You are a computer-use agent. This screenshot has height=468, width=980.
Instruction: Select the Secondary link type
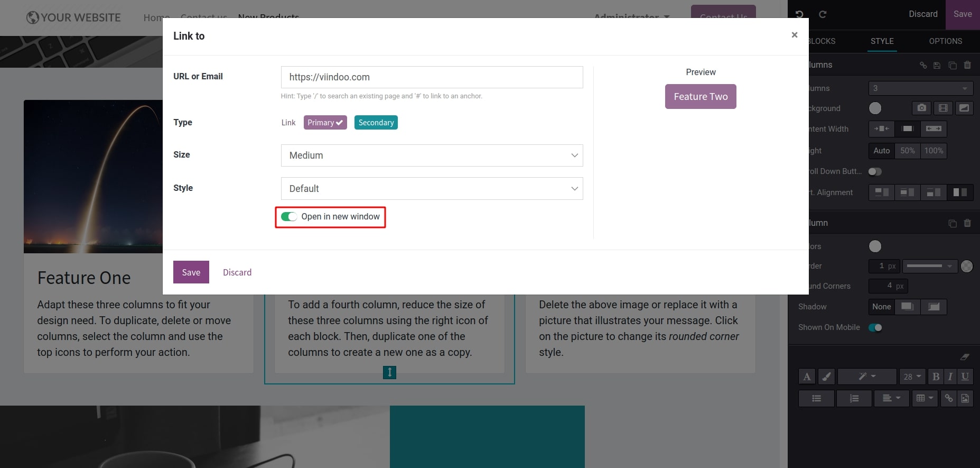point(376,123)
